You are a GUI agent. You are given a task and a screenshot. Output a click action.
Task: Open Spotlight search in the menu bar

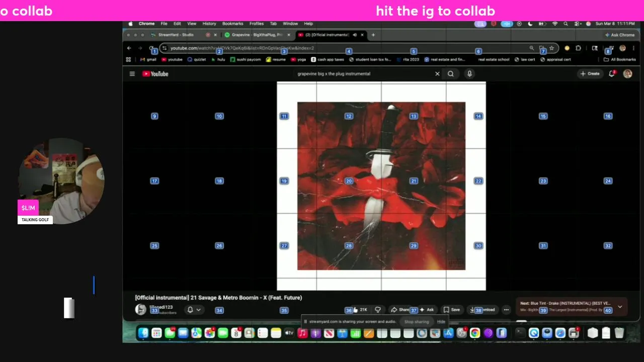click(x=566, y=24)
